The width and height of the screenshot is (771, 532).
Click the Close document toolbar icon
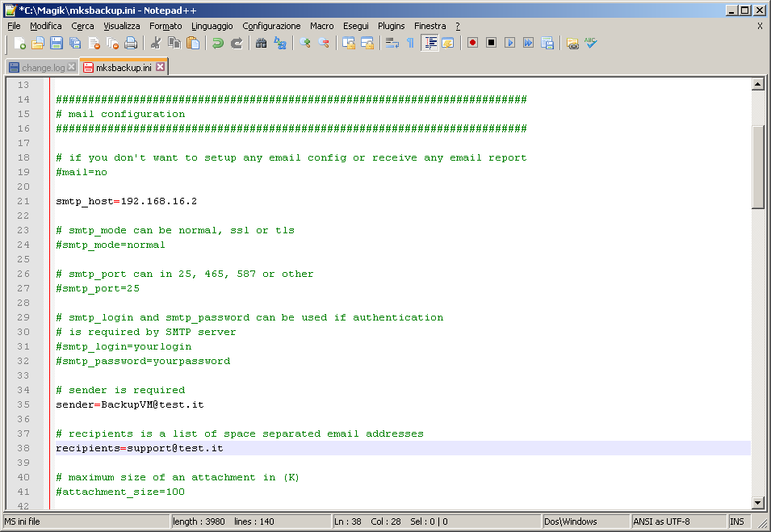pos(94,44)
